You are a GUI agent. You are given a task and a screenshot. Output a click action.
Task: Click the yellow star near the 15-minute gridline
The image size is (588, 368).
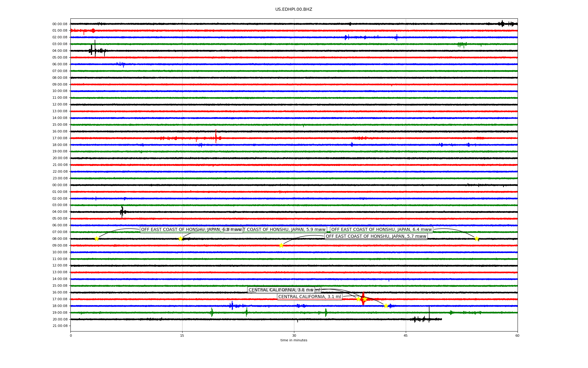180,239
